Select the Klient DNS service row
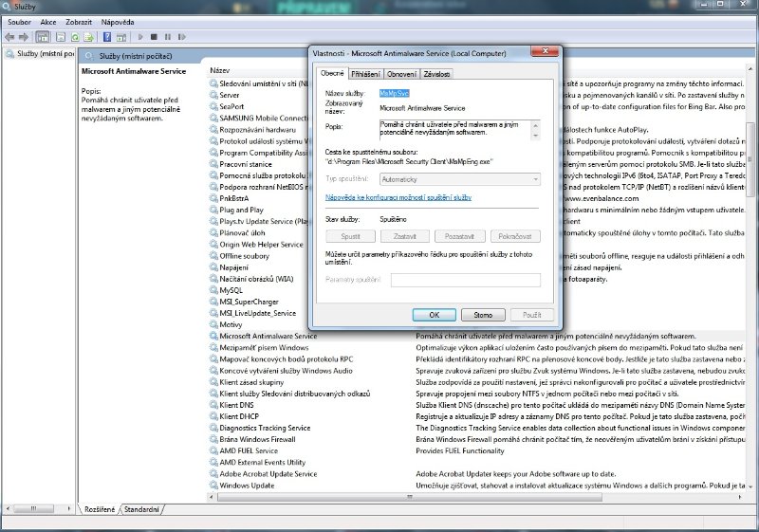Viewport: 759px width, 532px height. pyautogui.click(x=477, y=405)
